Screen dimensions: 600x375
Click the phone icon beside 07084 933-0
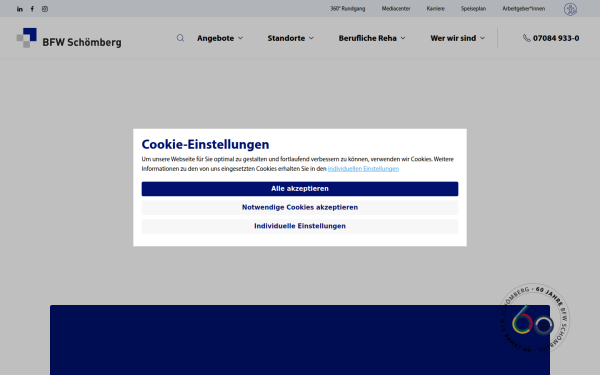(x=527, y=38)
